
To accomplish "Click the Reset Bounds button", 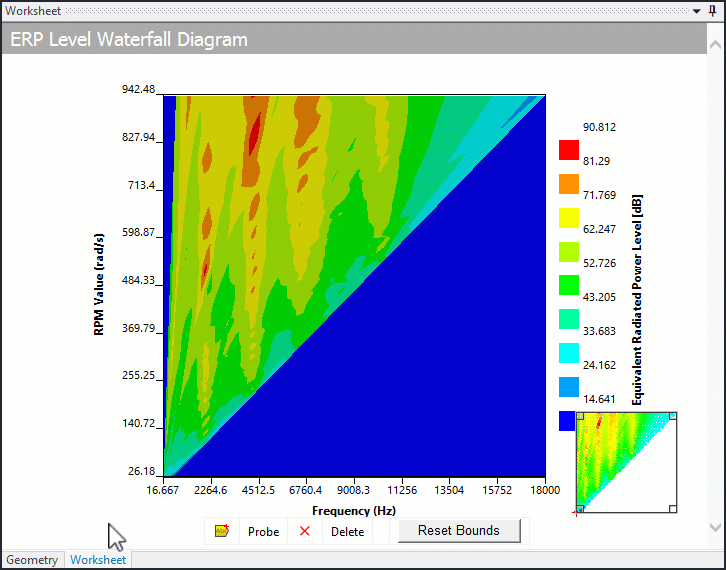I will (x=459, y=531).
